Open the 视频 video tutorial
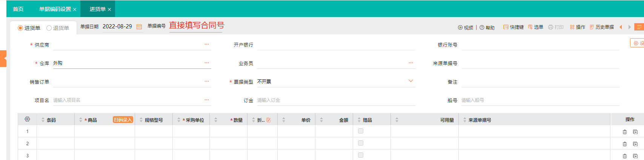644x160 pixels. pyautogui.click(x=466, y=28)
